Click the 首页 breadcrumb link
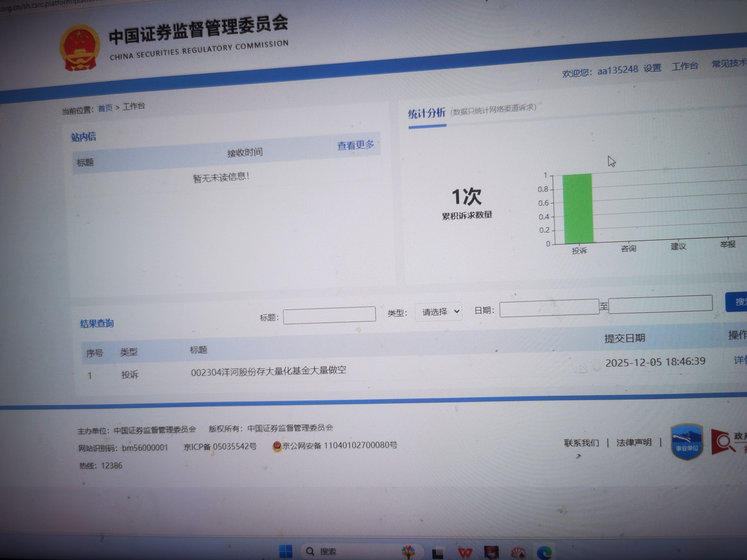The image size is (747, 560). click(105, 108)
